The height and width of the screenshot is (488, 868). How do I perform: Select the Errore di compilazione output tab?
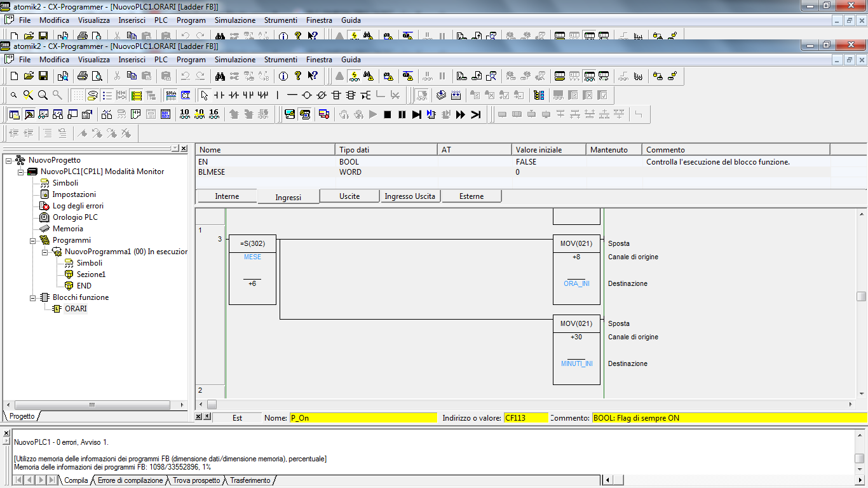[130, 480]
